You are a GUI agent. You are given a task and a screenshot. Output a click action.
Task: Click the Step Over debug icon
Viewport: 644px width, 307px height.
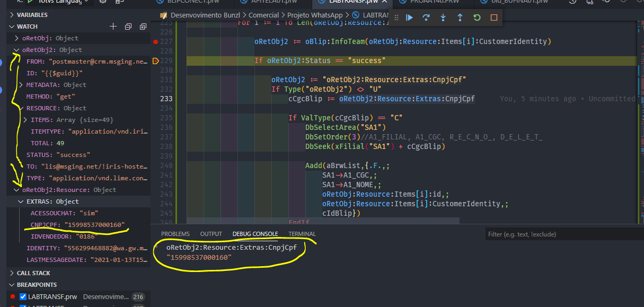[426, 17]
